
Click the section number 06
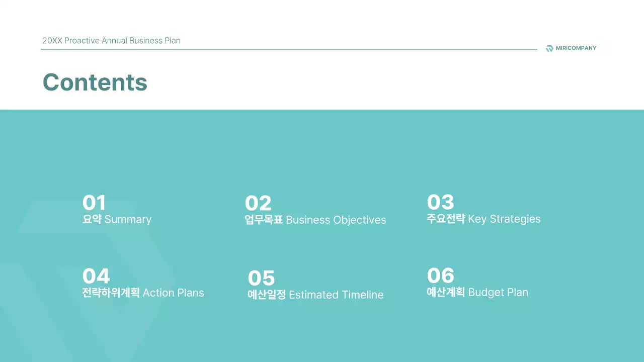pos(440,276)
